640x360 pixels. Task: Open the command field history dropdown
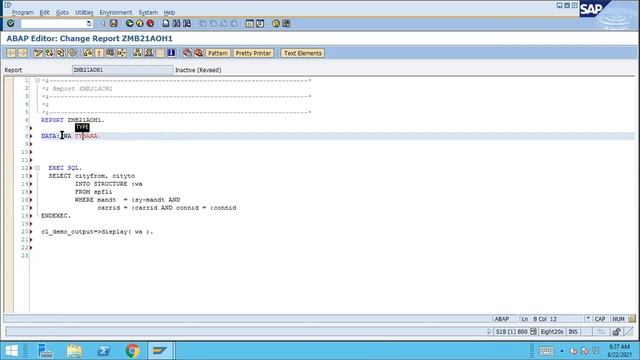89,24
